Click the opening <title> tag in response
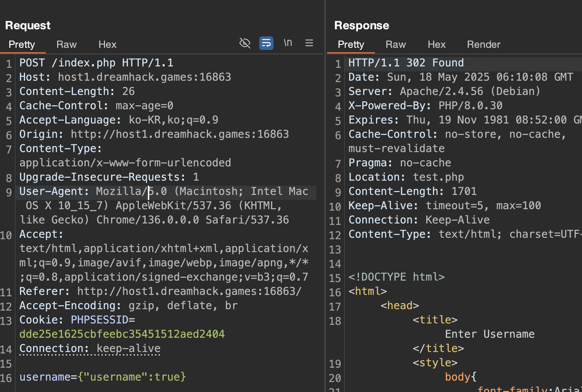Viewport: 582px width, 392px height. (435, 320)
